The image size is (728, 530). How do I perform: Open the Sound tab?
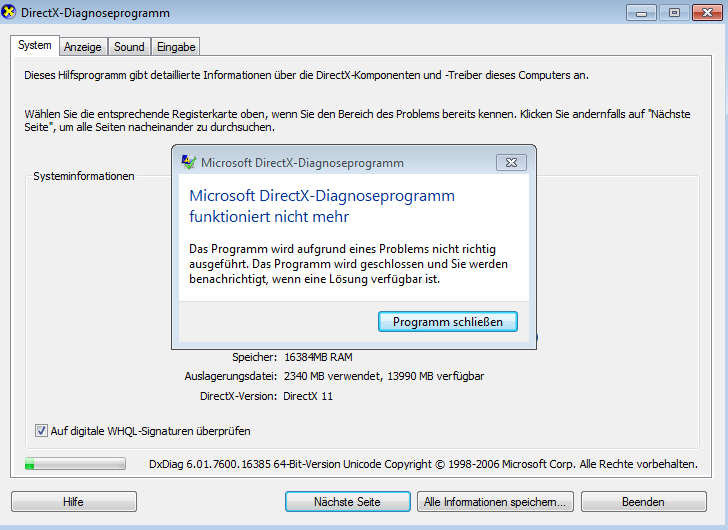pos(129,47)
